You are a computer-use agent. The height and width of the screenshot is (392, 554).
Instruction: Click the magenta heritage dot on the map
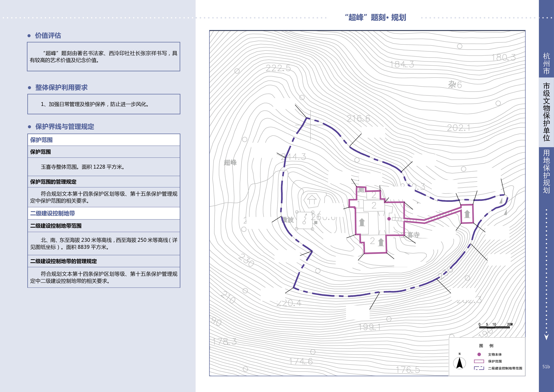[x=389, y=219]
